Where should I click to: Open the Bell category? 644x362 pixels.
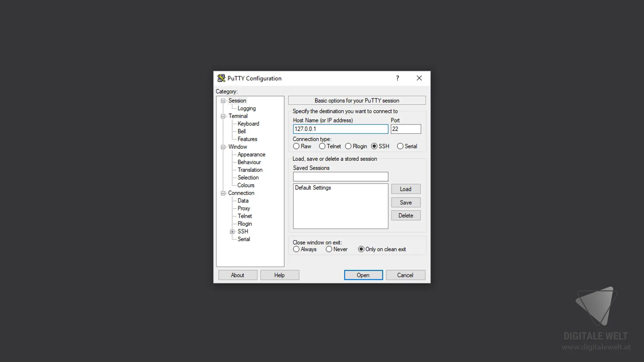(241, 131)
